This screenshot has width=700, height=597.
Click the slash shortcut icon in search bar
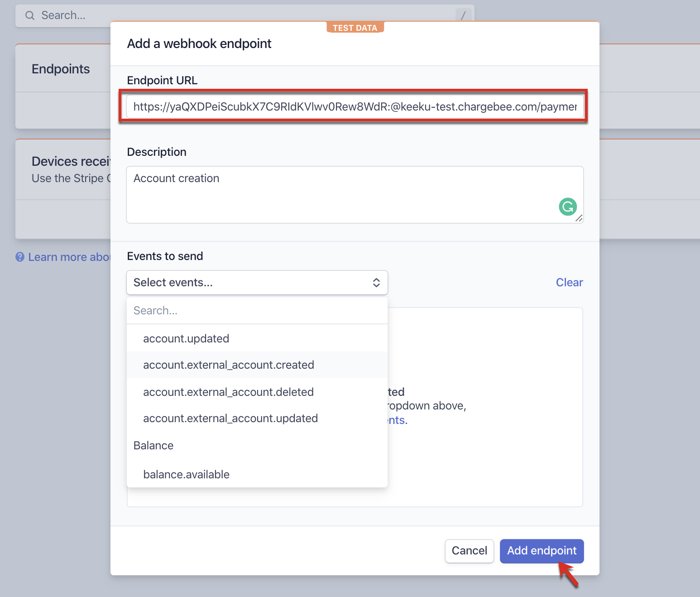[x=463, y=15]
